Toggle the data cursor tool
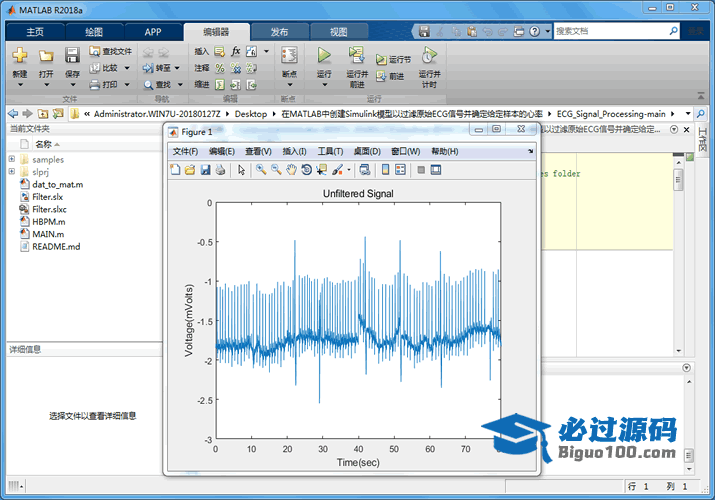Image resolution: width=715 pixels, height=500 pixels. pyautogui.click(x=322, y=170)
